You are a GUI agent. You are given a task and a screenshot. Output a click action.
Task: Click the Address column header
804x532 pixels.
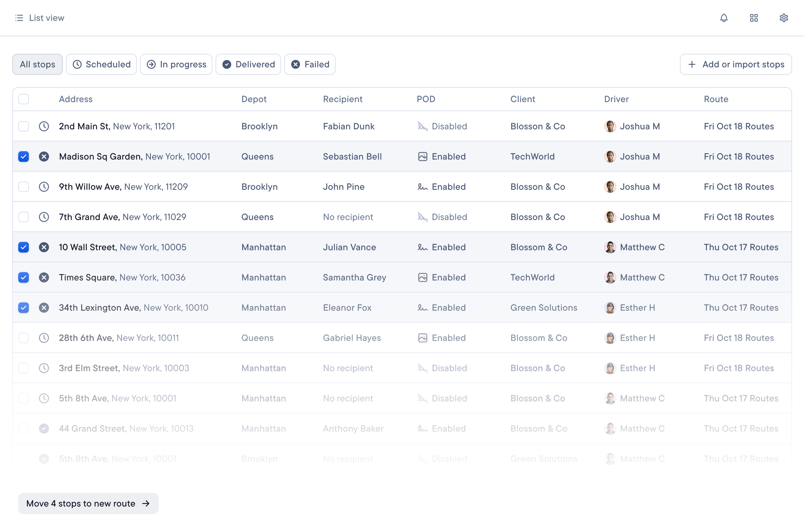click(x=76, y=99)
